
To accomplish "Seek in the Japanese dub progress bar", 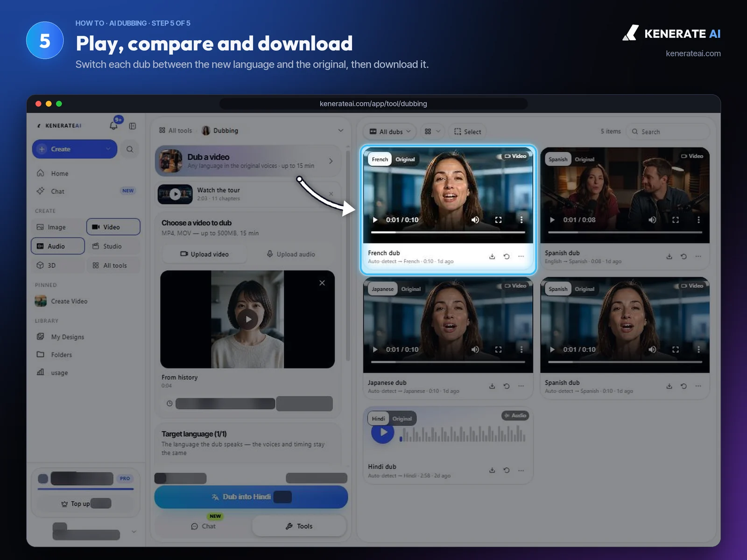I will point(448,362).
